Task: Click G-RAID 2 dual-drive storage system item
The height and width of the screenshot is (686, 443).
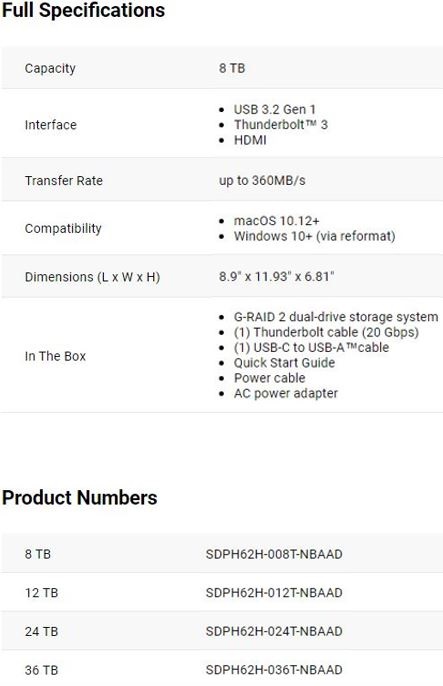Action: pyautogui.click(x=336, y=317)
